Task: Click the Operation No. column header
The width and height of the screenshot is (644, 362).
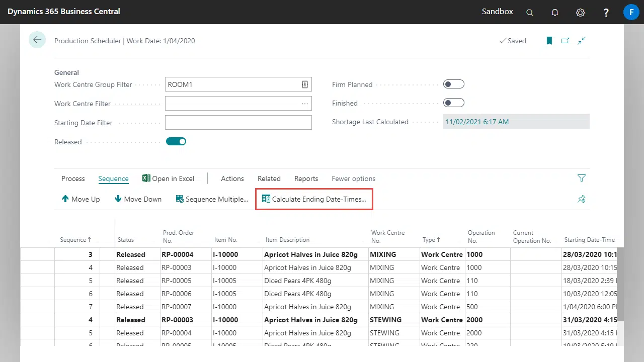Action: point(481,236)
